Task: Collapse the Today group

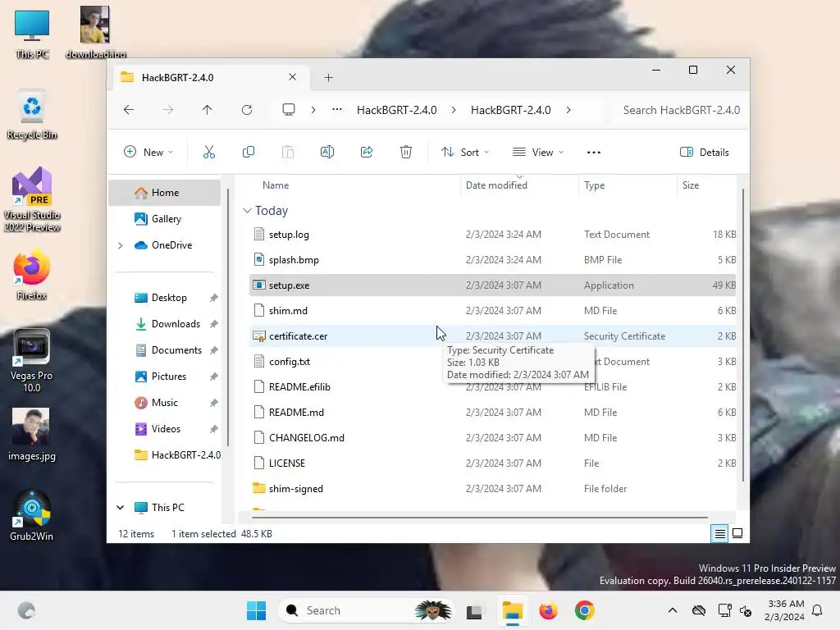Action: tap(247, 211)
